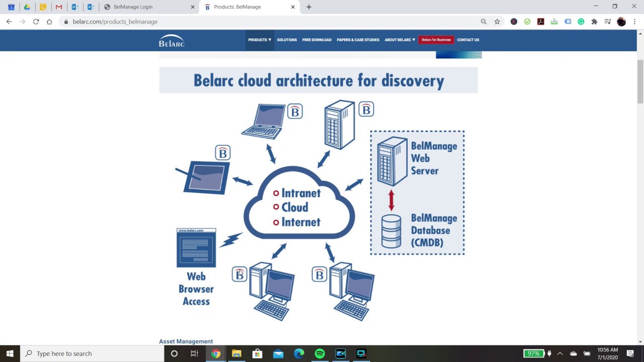Open the Mail app from the taskbar
This screenshot has width=644, height=362.
[x=278, y=353]
